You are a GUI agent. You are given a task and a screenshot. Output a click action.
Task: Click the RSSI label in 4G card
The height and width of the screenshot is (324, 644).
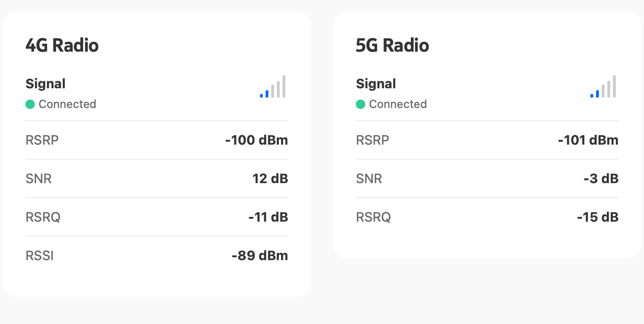coord(39,255)
